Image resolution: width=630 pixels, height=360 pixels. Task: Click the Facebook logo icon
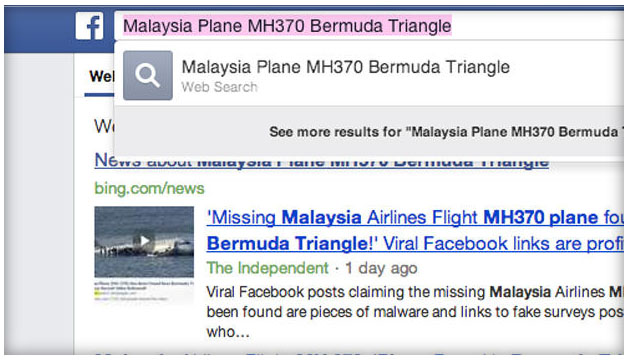(89, 26)
